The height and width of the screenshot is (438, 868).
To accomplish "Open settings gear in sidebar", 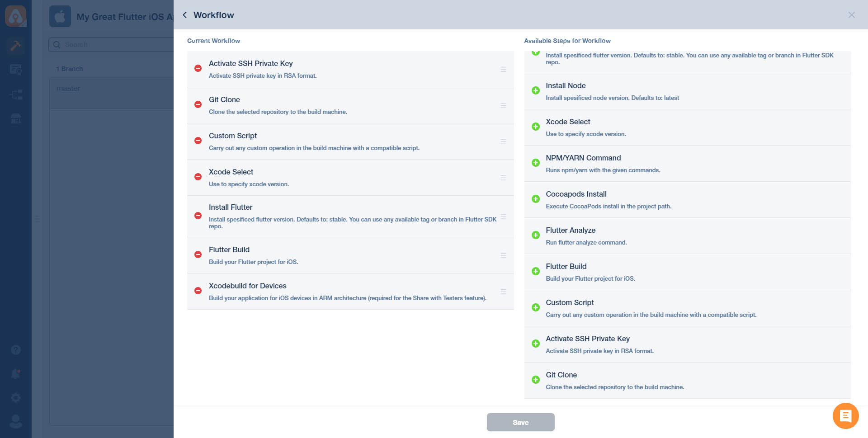I will click(16, 398).
